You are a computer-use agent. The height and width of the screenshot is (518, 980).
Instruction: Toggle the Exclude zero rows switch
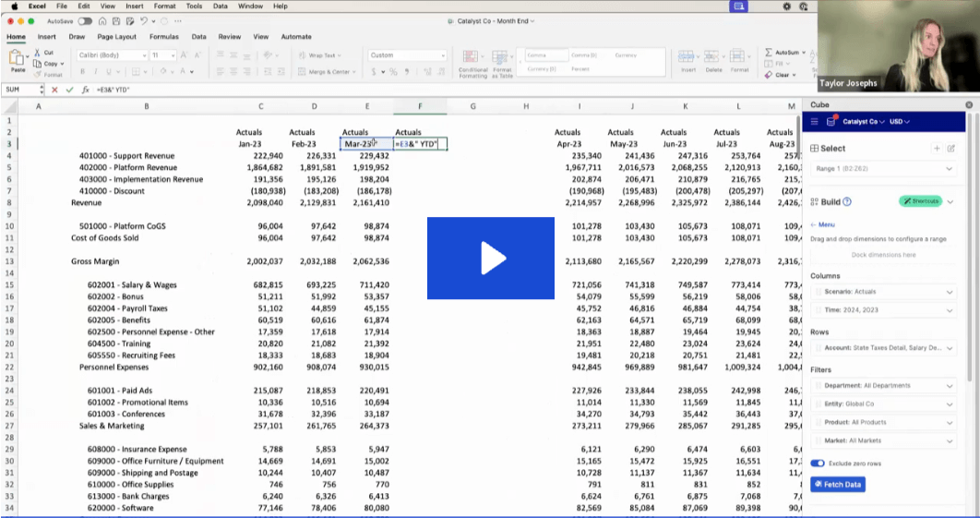click(818, 463)
